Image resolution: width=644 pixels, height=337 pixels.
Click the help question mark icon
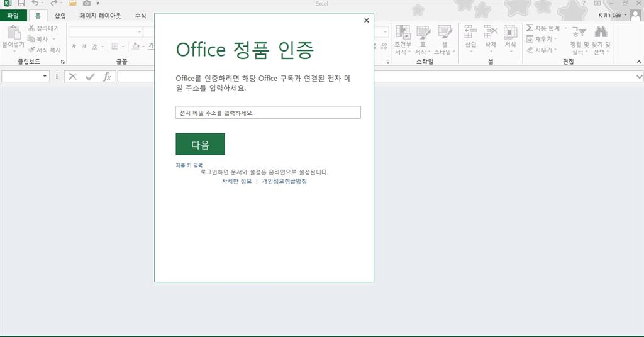click(x=583, y=3)
